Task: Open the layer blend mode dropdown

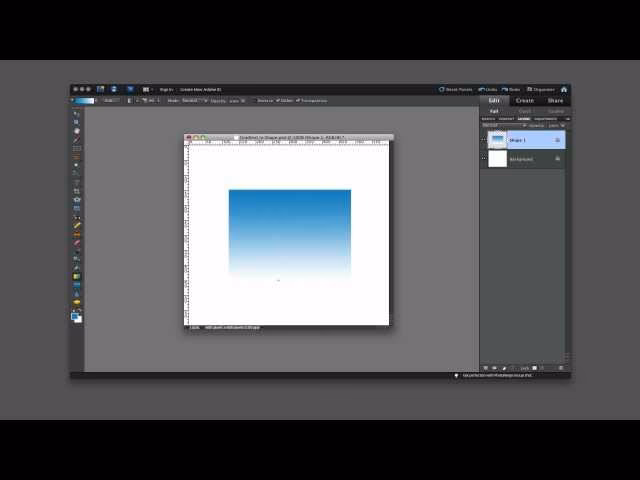Action: (x=504, y=125)
